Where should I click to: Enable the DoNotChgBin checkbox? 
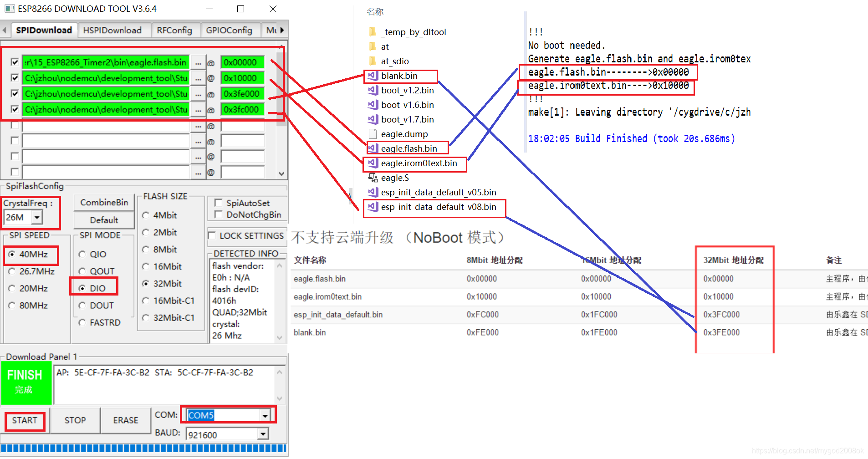(218, 214)
